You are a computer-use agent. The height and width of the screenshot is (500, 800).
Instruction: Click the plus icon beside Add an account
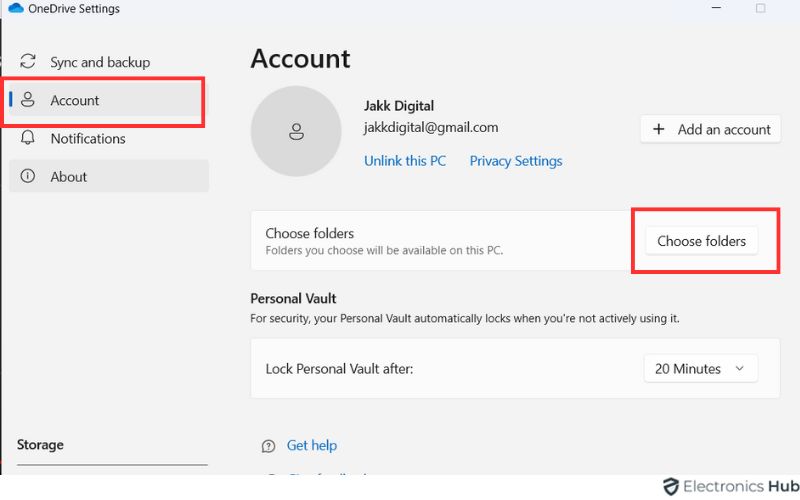click(x=659, y=129)
